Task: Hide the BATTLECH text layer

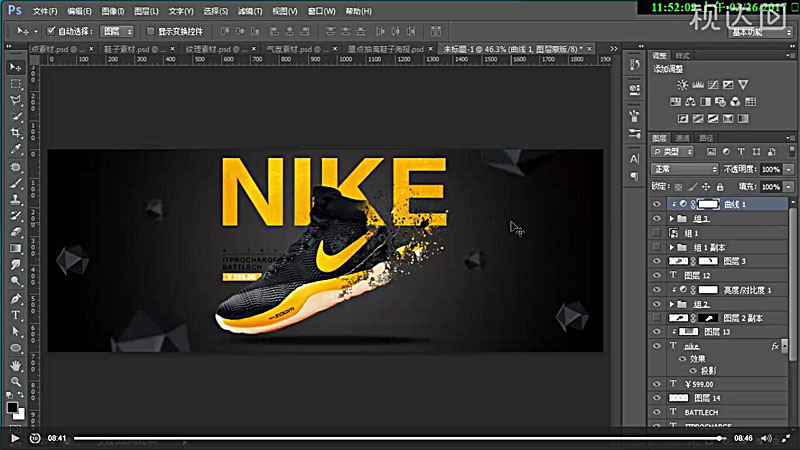Action: tap(657, 412)
